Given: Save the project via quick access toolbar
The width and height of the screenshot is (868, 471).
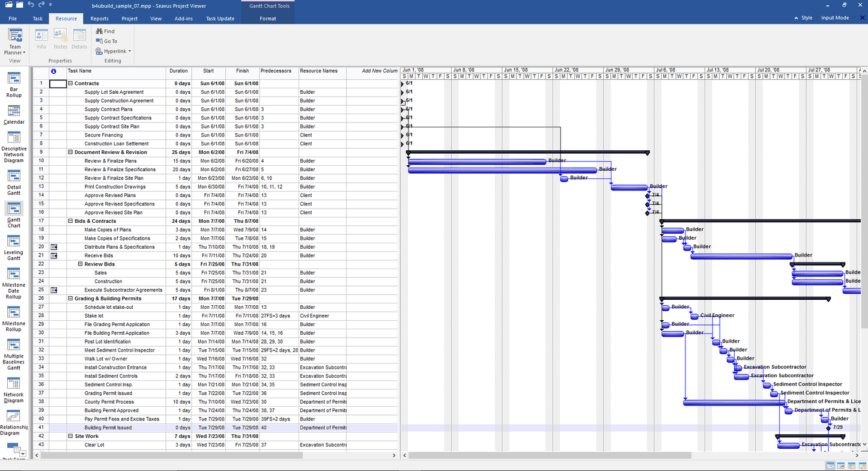Looking at the screenshot, I should (x=19, y=5).
